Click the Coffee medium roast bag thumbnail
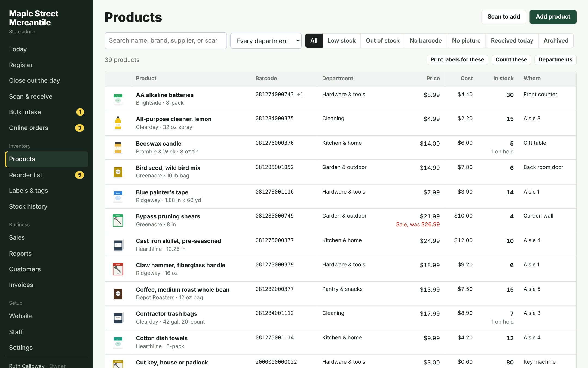 pos(118,294)
